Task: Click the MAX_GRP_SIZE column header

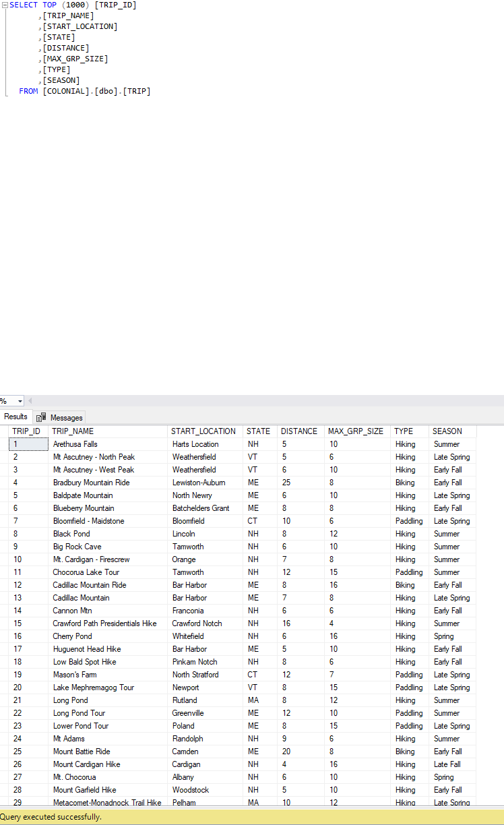Action: click(x=356, y=431)
